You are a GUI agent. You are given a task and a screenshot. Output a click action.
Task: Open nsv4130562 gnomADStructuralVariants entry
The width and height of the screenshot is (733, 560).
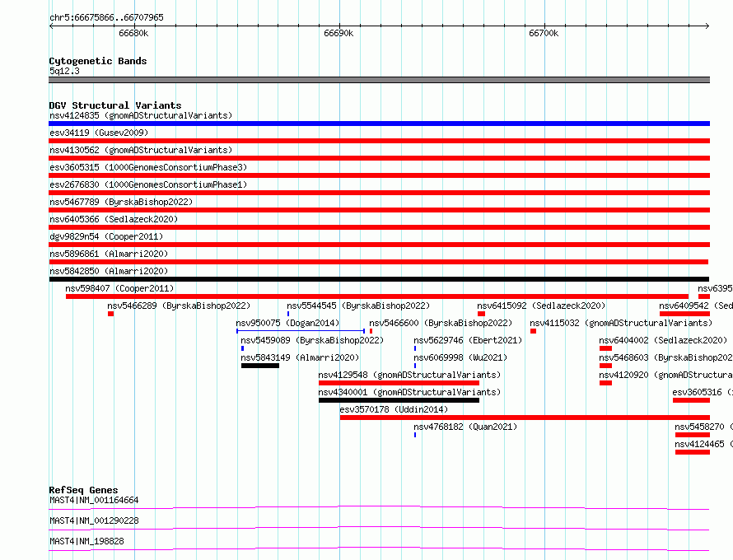pyautogui.click(x=141, y=150)
